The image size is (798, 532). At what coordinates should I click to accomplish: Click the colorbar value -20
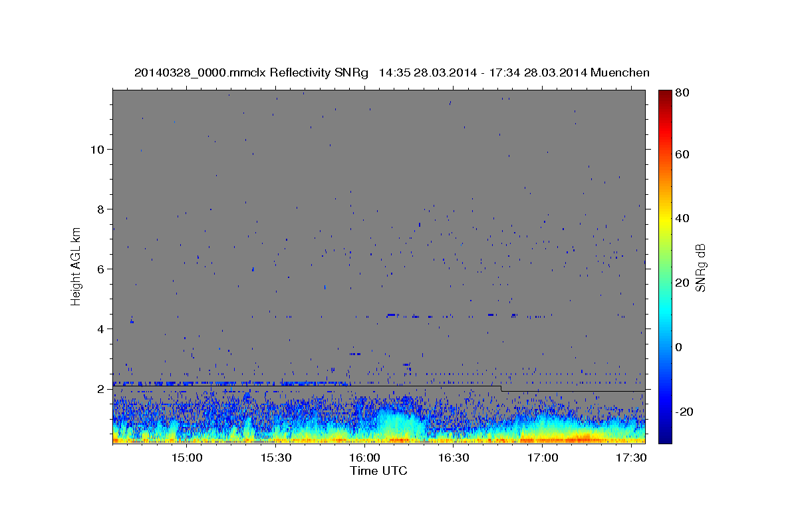point(684,412)
